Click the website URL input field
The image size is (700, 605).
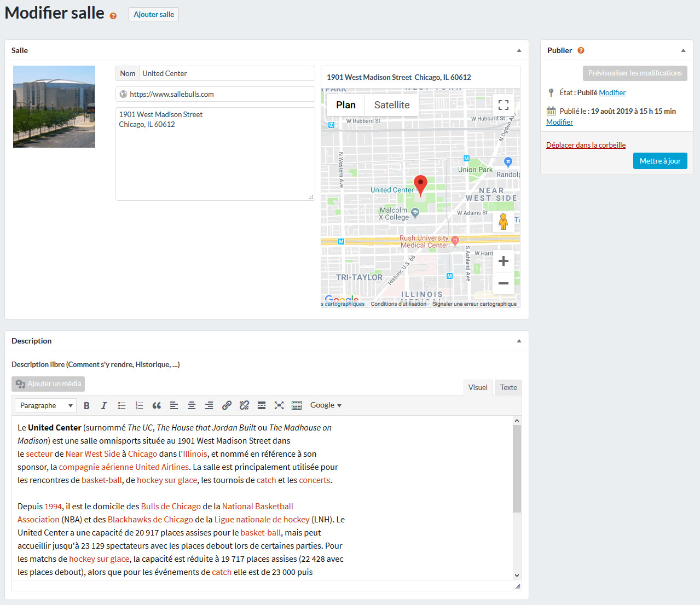pos(215,94)
